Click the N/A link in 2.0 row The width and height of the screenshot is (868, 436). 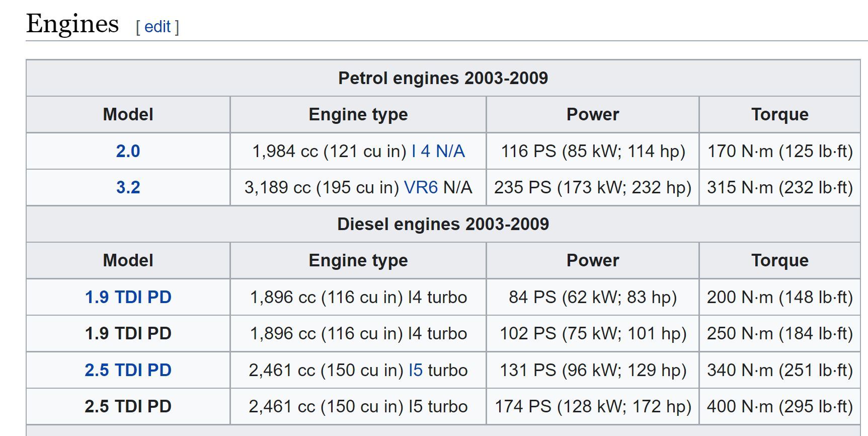(450, 151)
